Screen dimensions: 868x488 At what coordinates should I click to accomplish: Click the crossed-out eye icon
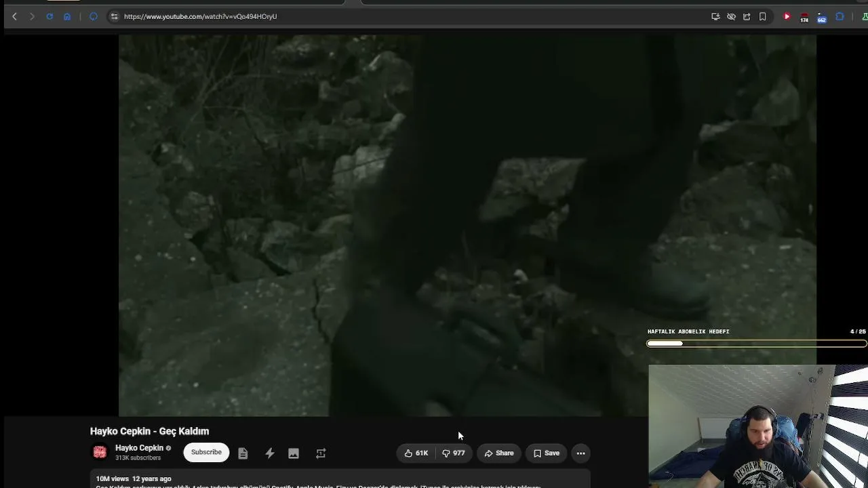731,16
